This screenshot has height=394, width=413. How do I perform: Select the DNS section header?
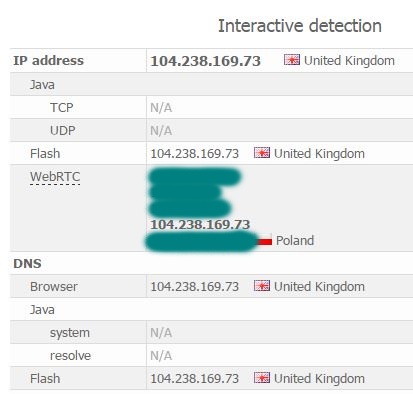(x=27, y=263)
